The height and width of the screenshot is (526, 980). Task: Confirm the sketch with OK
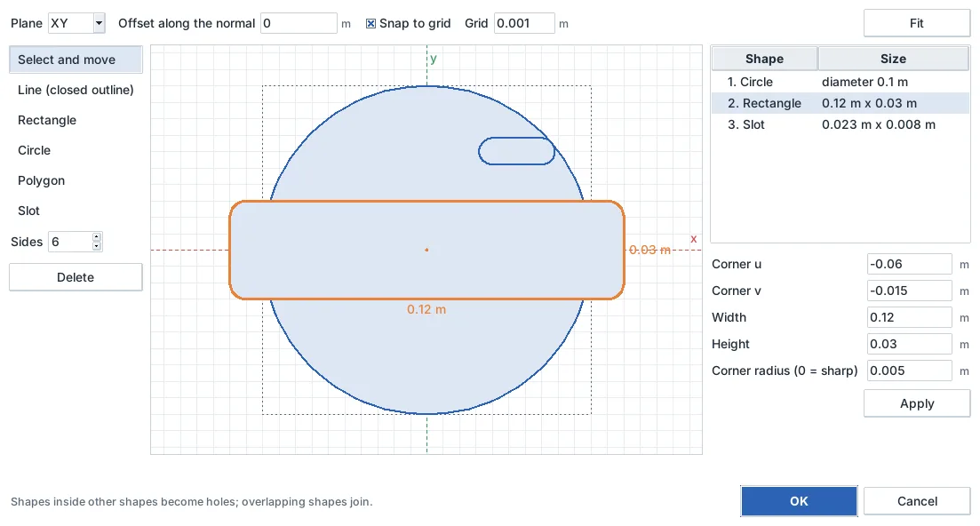click(x=799, y=501)
